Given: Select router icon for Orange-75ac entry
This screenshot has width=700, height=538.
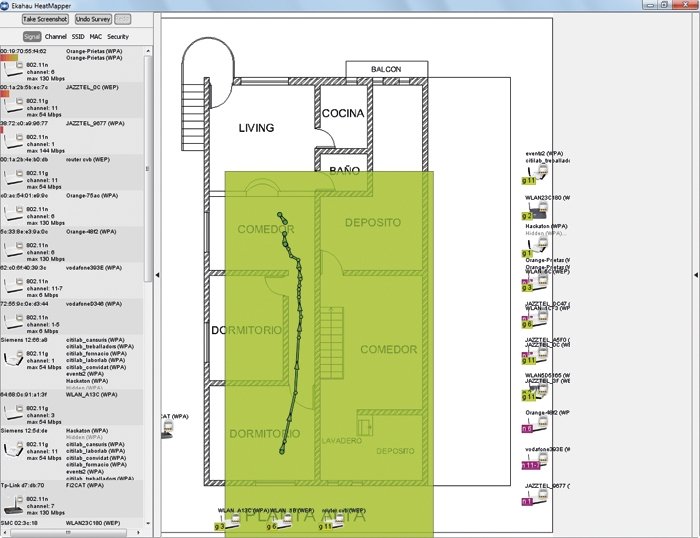Looking at the screenshot, I should [12, 215].
